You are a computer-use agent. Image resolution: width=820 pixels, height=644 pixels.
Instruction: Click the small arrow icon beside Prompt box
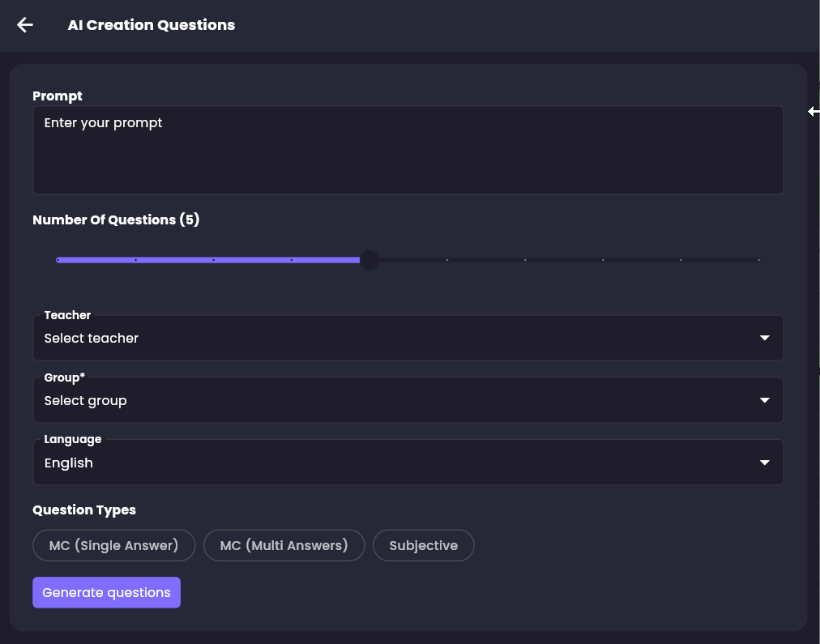[x=814, y=112]
